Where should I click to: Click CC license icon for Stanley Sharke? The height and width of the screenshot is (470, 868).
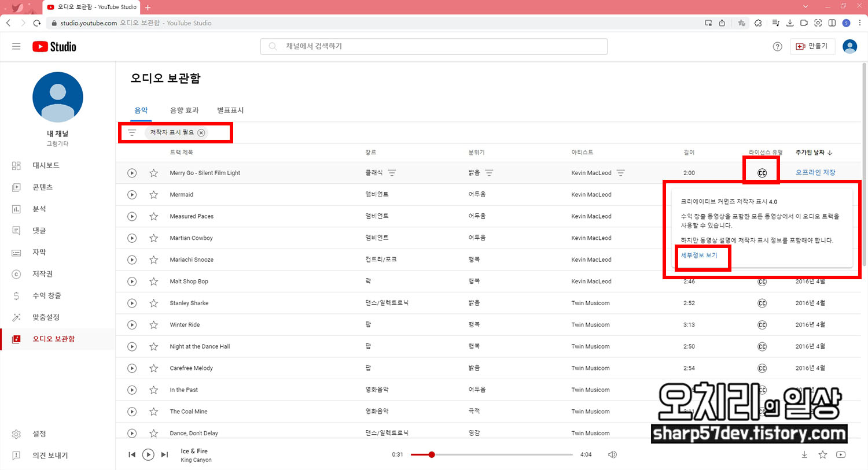click(762, 304)
